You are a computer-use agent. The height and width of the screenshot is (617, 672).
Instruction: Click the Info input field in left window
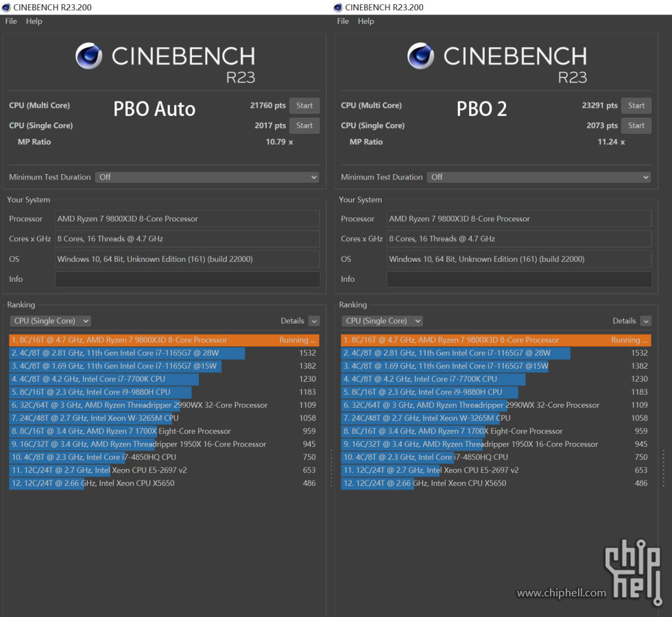coord(187,280)
